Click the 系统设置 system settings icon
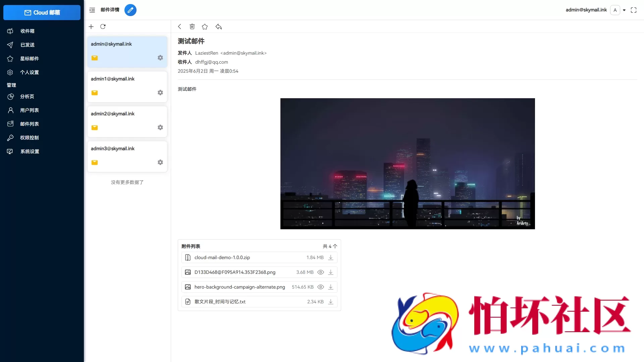Viewport: 644px width, 362px height. pyautogui.click(x=10, y=152)
